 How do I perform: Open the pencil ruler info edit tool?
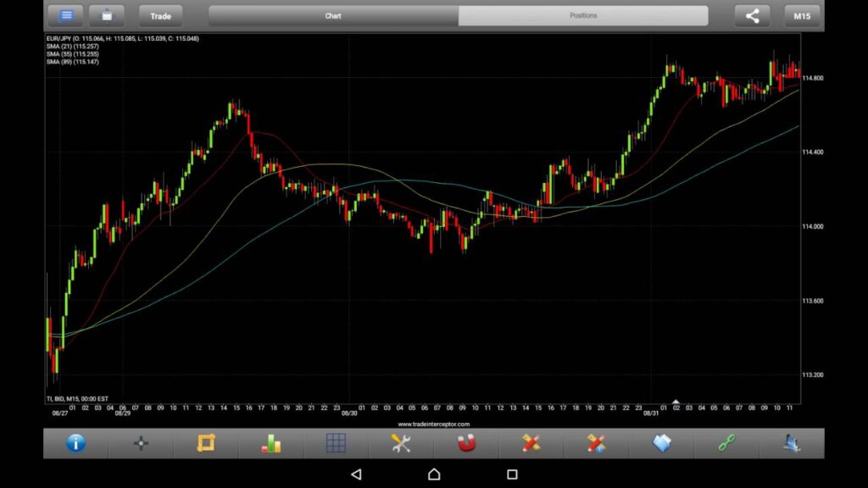(x=596, y=443)
